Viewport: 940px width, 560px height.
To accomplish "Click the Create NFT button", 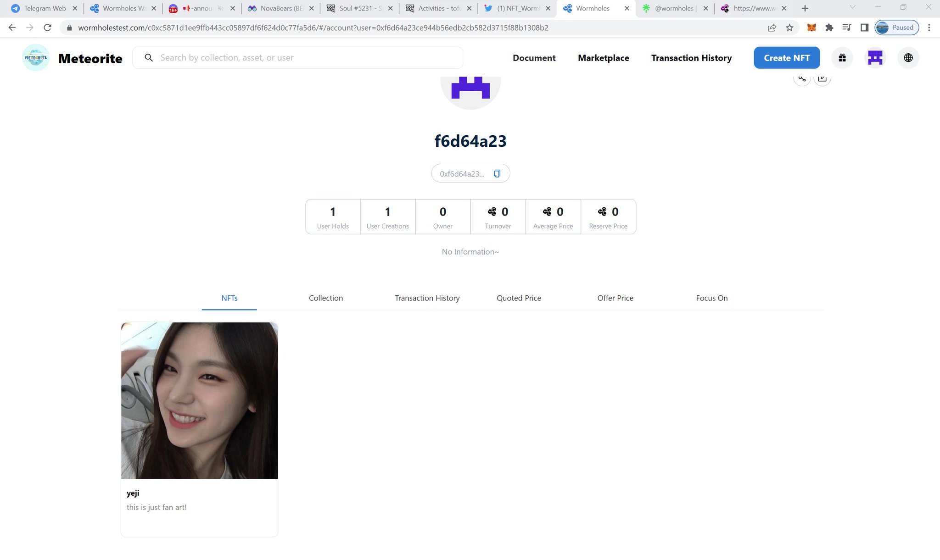I will click(x=787, y=58).
